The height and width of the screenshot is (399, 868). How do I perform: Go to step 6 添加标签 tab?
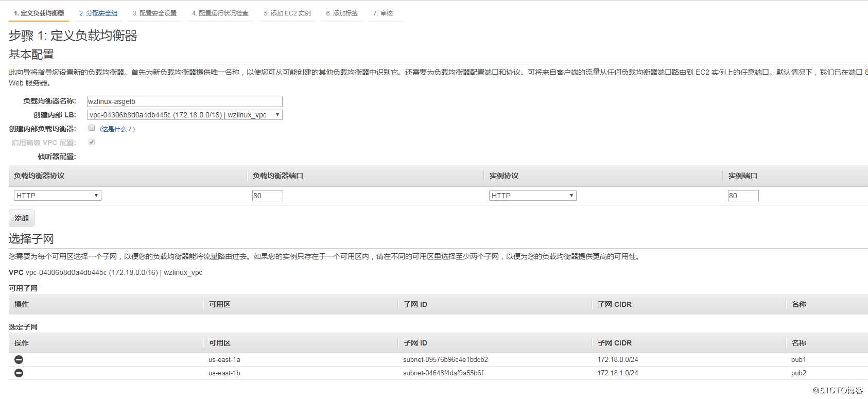(x=342, y=13)
